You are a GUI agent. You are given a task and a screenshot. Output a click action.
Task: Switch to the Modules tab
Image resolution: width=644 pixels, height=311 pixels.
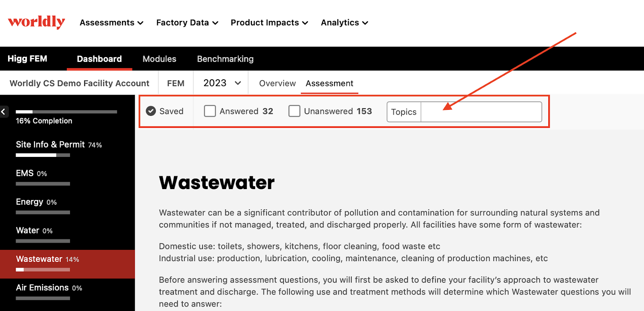[x=159, y=59]
